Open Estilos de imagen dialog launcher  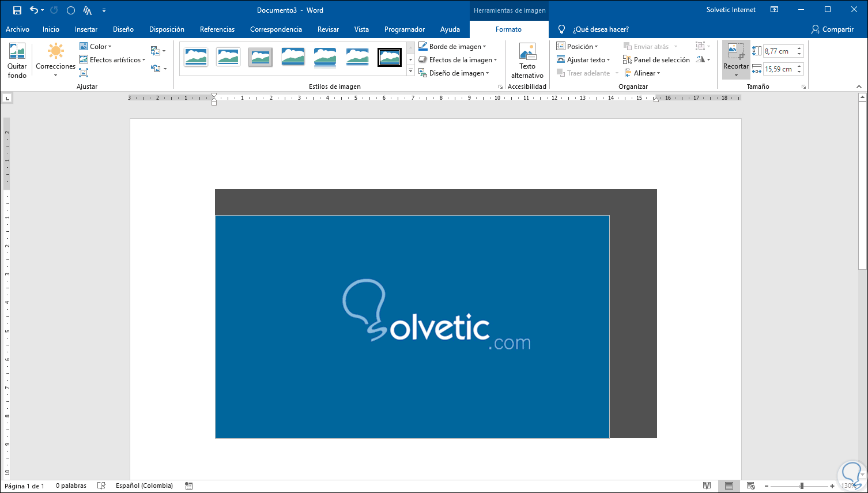[500, 87]
